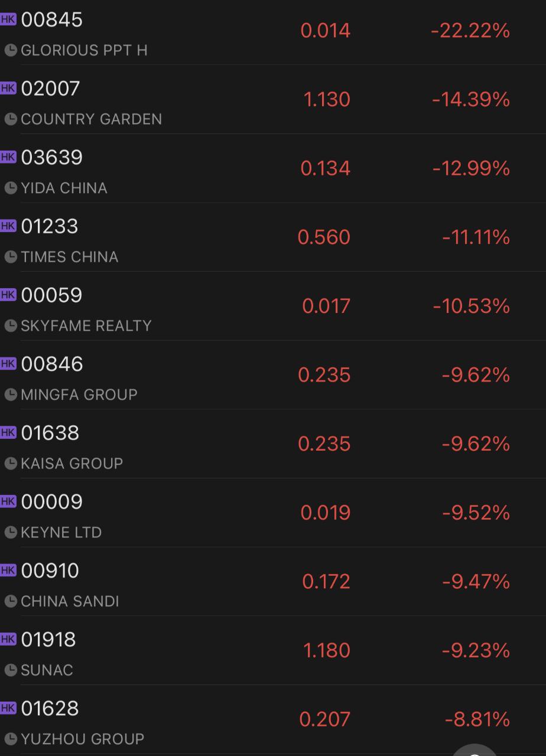
Task: Tap the clock icon beside COUNTRY GARDEN
Action: click(x=10, y=119)
